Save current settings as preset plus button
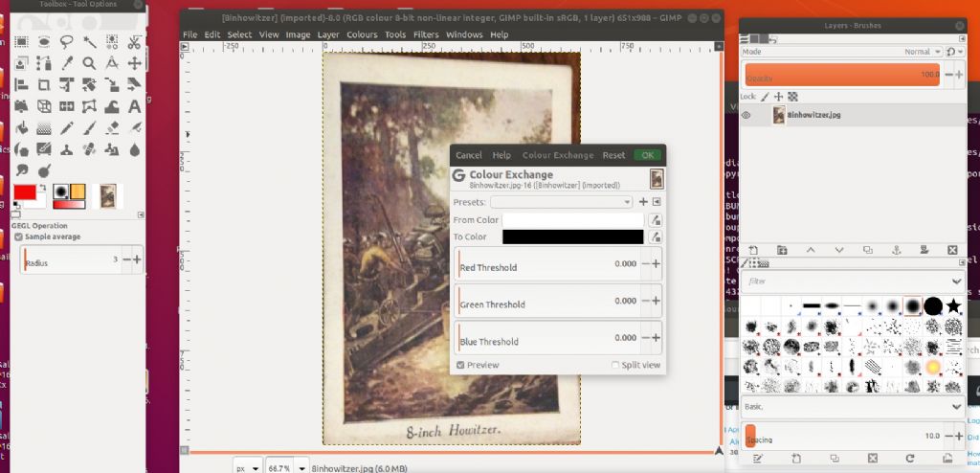The width and height of the screenshot is (980, 473). point(643,201)
